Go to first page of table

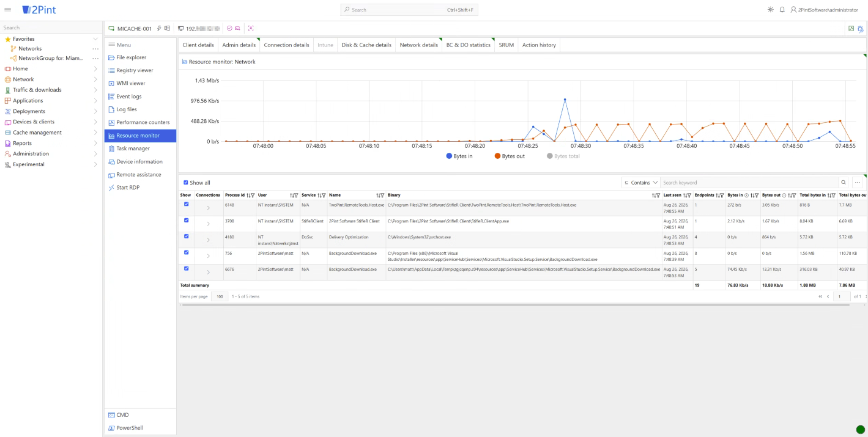tap(820, 296)
